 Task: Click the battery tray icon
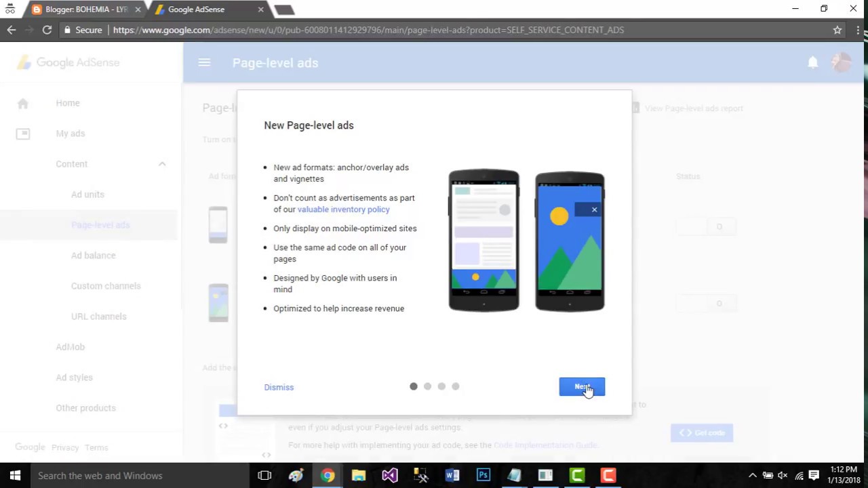(x=768, y=476)
